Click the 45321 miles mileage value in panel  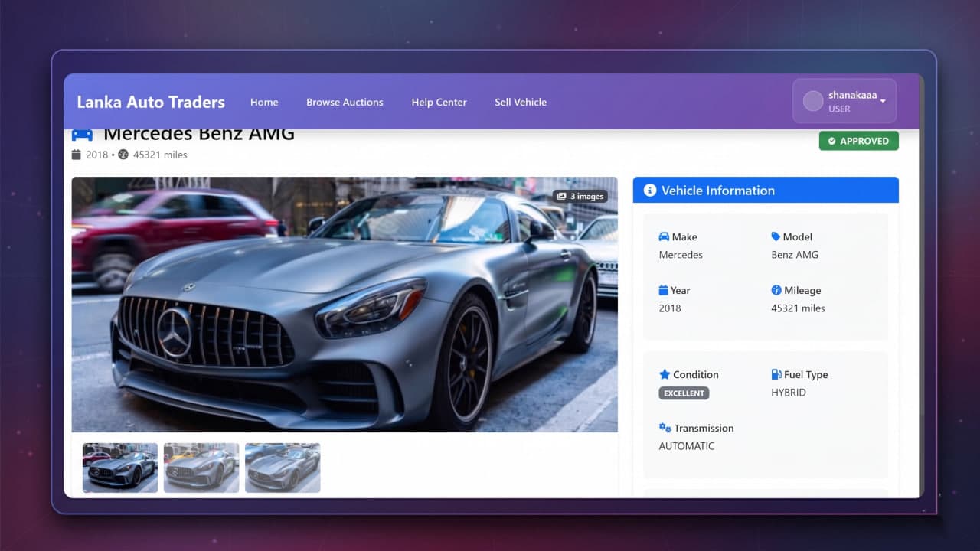pyautogui.click(x=798, y=308)
